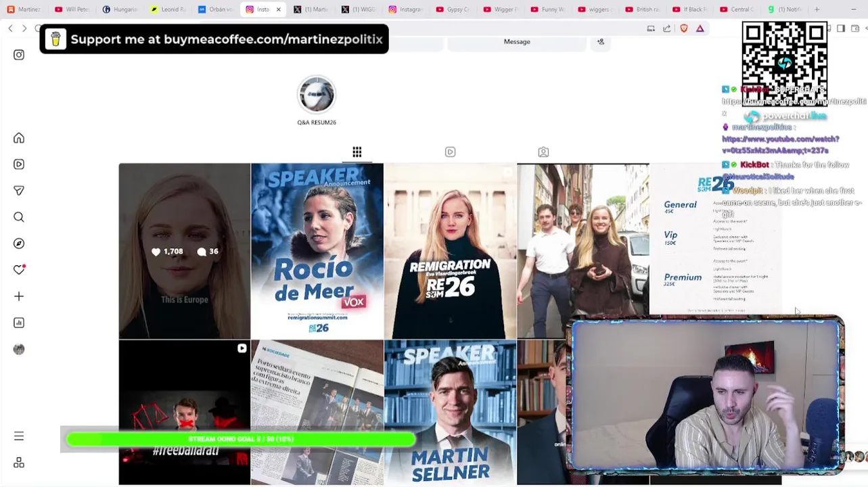The width and height of the screenshot is (868, 487).
Task: Open the newspaper article photo post
Action: point(317,413)
